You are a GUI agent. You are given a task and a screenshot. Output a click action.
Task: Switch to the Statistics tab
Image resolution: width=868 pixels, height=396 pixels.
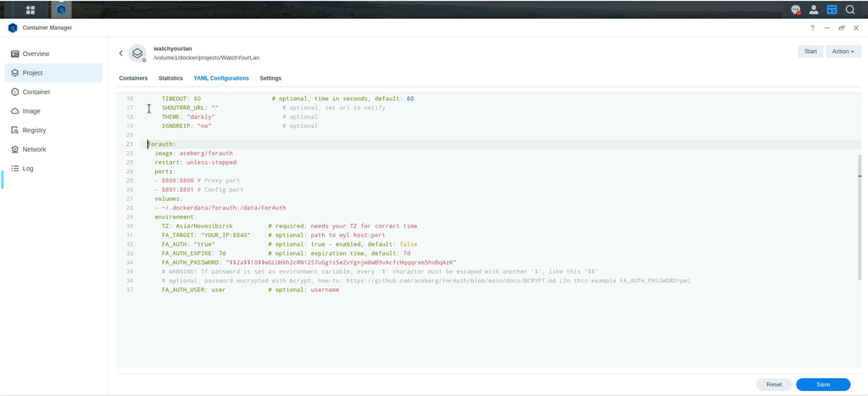click(x=170, y=78)
